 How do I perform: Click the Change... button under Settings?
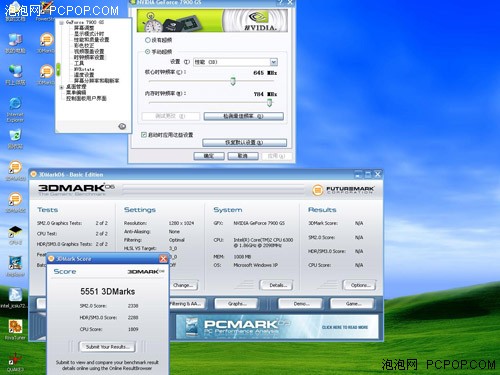(184, 285)
